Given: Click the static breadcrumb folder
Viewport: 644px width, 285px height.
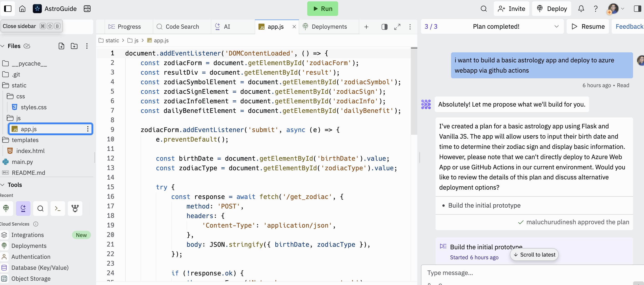Looking at the screenshot, I should (109, 40).
